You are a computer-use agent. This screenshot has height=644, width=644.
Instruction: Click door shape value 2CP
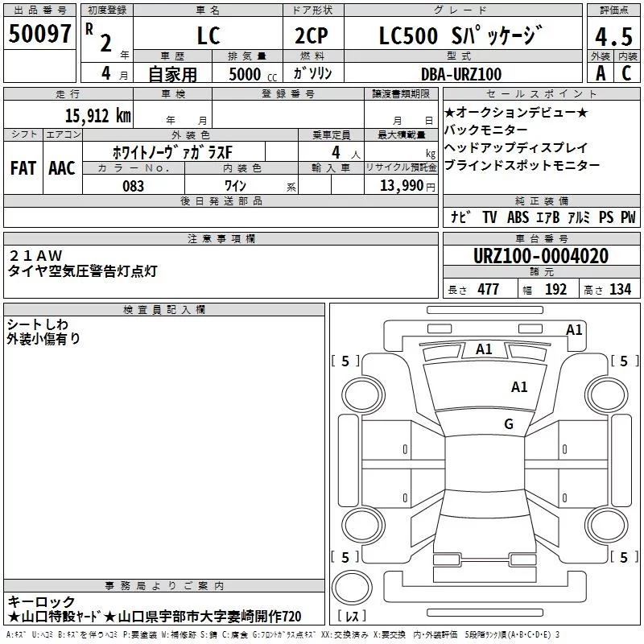tap(312, 35)
